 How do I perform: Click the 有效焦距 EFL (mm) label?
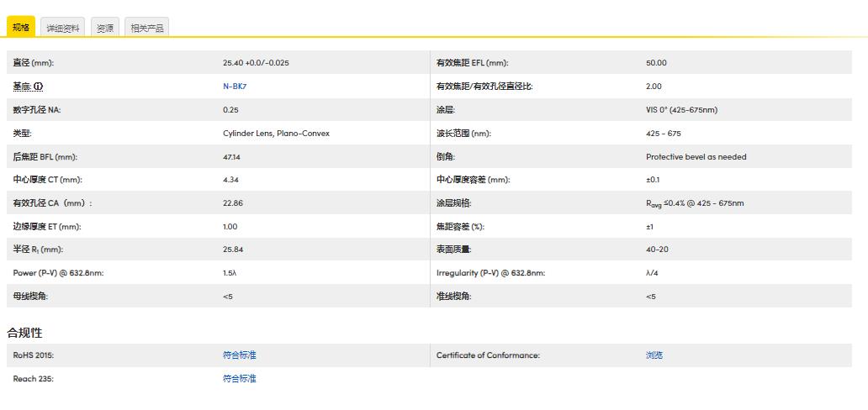472,63
